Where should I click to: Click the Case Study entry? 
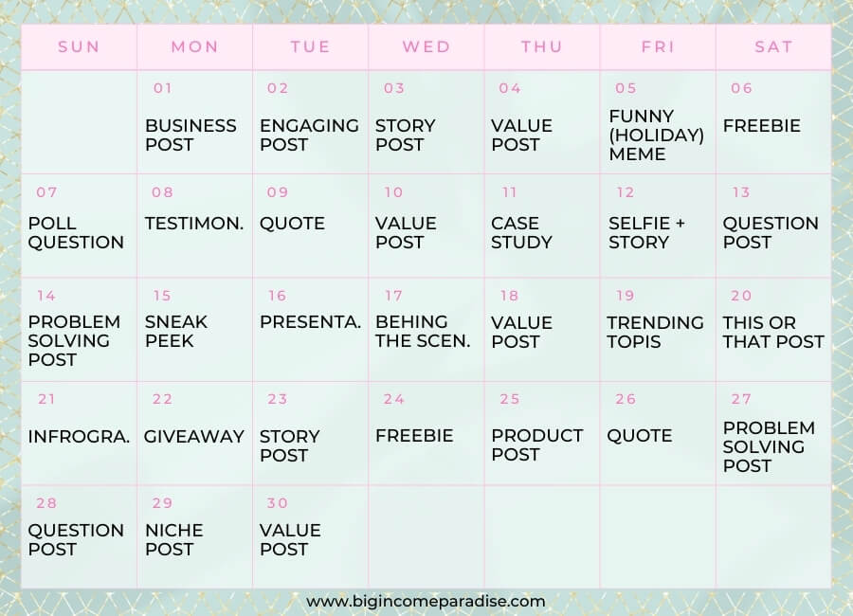(x=521, y=232)
